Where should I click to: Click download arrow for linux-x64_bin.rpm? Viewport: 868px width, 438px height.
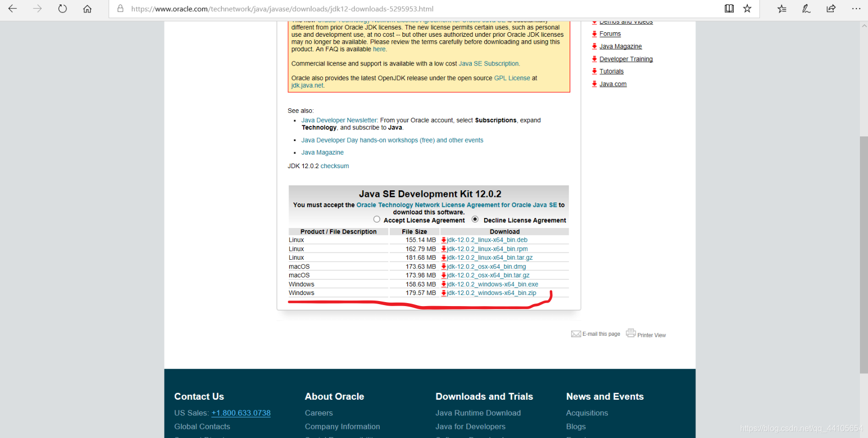point(444,249)
